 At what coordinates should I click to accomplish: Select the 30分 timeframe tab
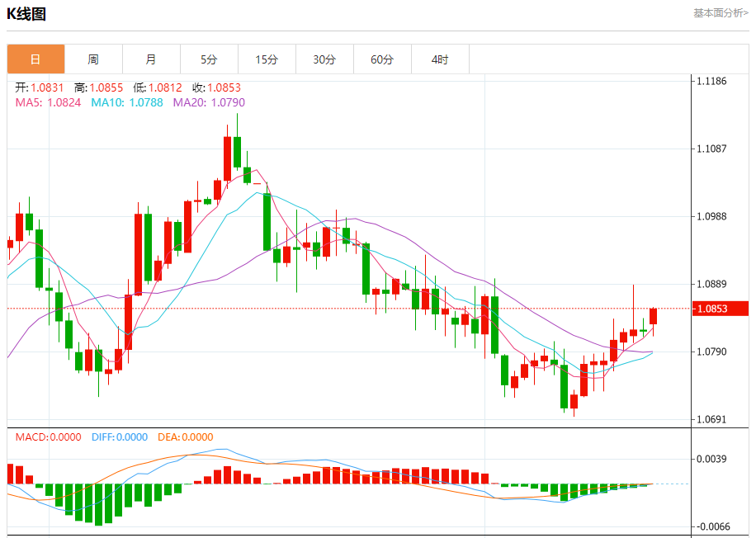(324, 59)
